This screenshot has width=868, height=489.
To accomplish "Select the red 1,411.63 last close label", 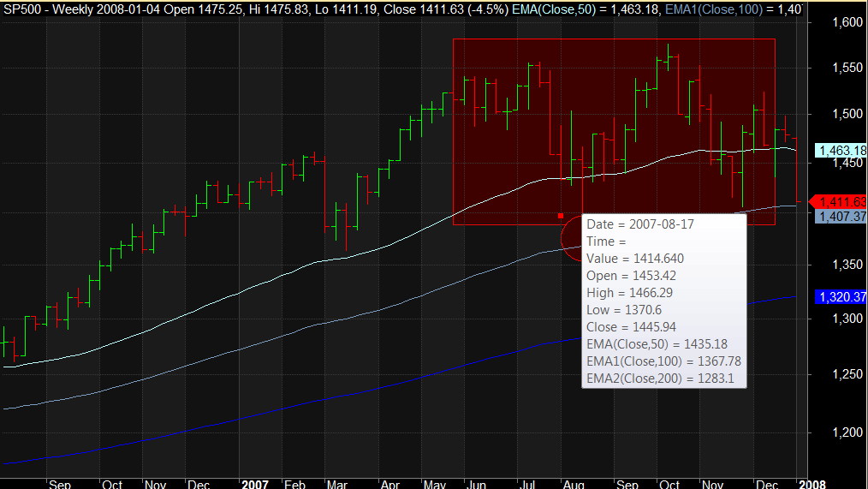I will click(x=839, y=201).
